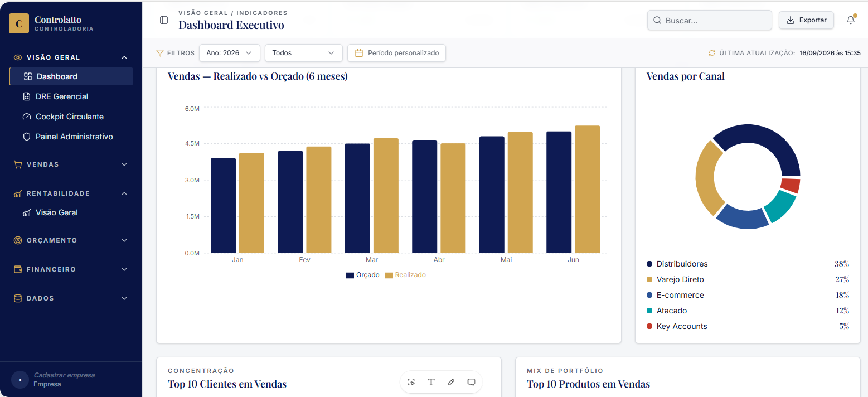This screenshot has height=397, width=868.
Task: Click the Key Accounts legend row
Action: 748,326
